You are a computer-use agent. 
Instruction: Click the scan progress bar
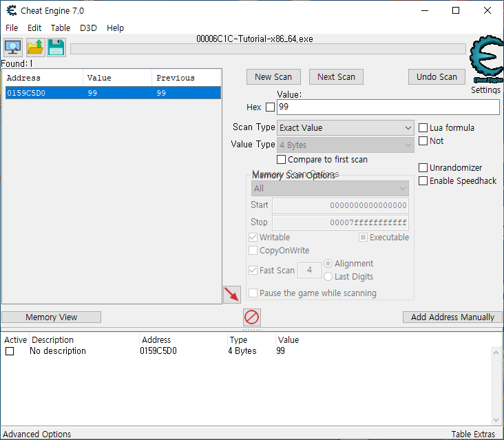268,49
